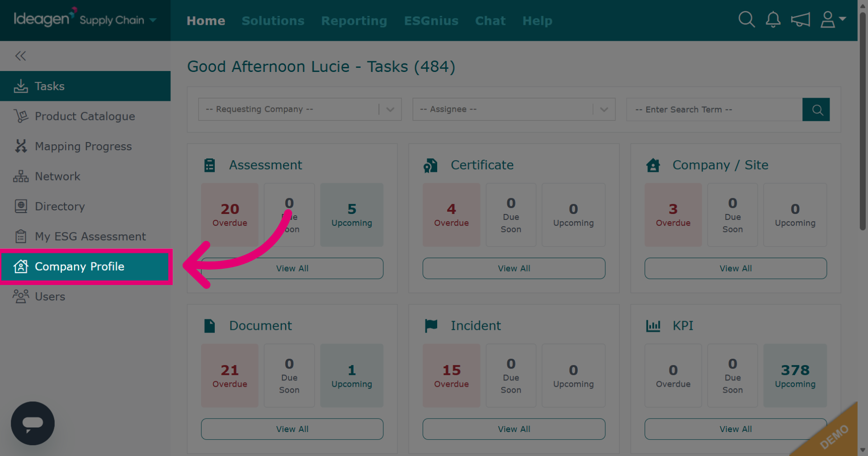Image resolution: width=868 pixels, height=456 pixels.
Task: Open Network from sidebar
Action: coord(85,176)
